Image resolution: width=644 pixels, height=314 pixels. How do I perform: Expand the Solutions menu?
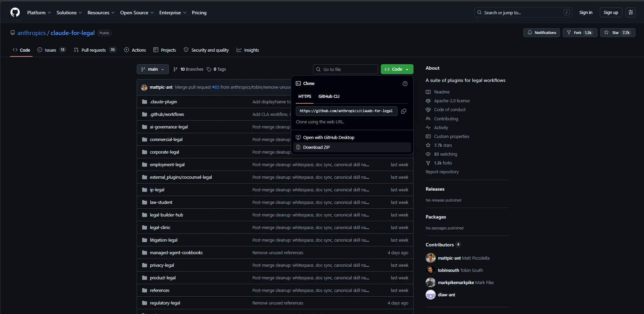click(x=69, y=13)
